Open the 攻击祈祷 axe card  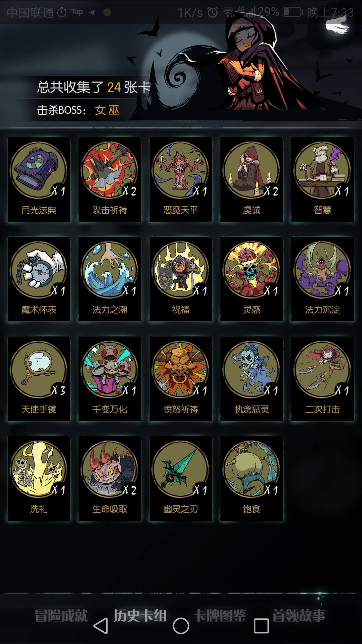pos(110,179)
